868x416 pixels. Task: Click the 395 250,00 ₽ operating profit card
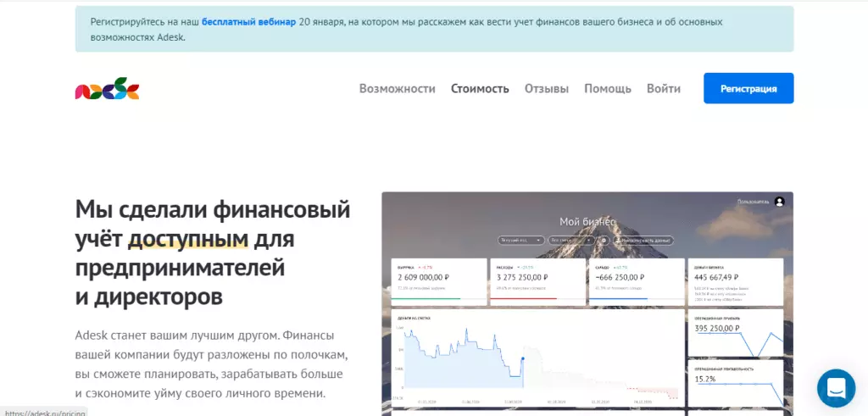735,332
